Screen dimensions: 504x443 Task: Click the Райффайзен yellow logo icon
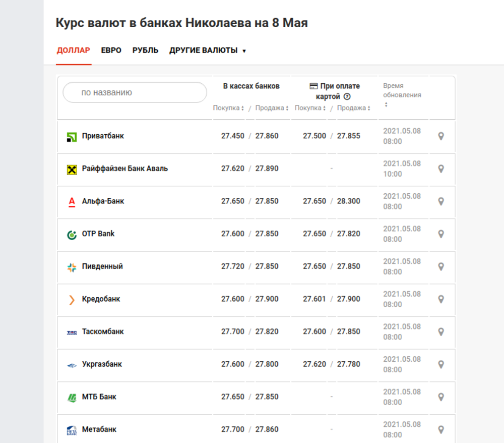[72, 170]
